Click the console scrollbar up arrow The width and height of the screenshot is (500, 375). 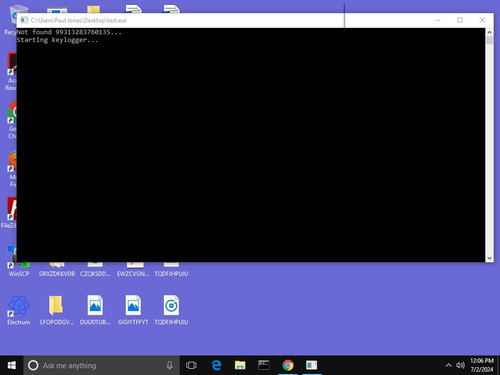[489, 32]
